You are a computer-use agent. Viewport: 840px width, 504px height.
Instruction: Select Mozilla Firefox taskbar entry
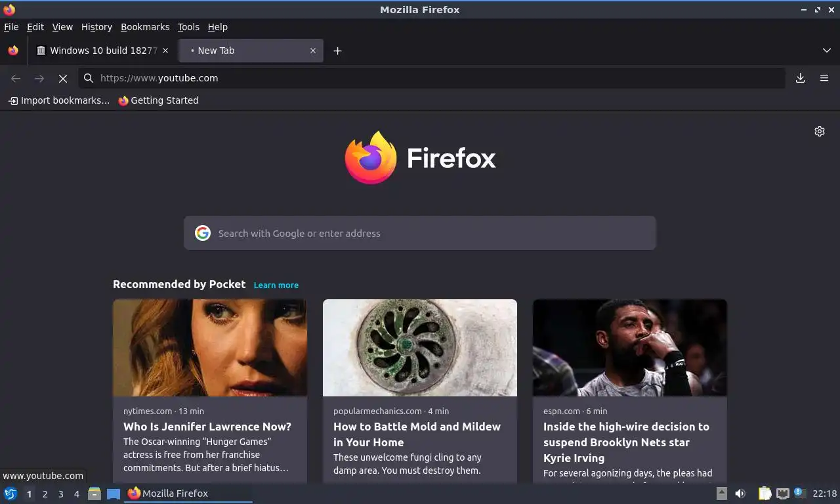pyautogui.click(x=189, y=493)
